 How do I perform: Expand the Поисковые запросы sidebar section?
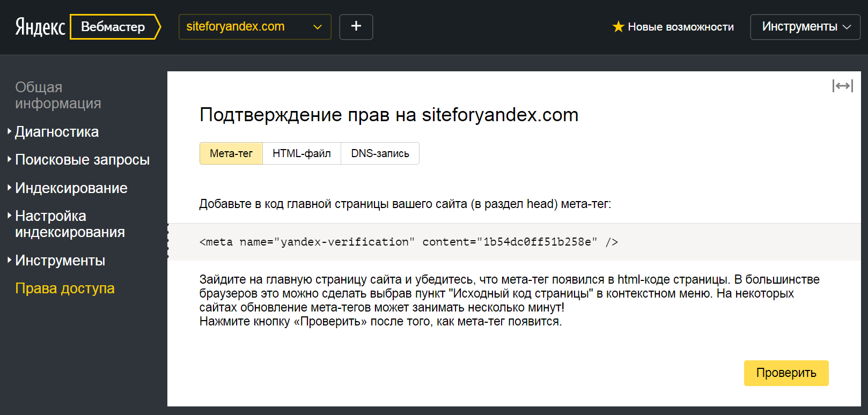(x=82, y=159)
